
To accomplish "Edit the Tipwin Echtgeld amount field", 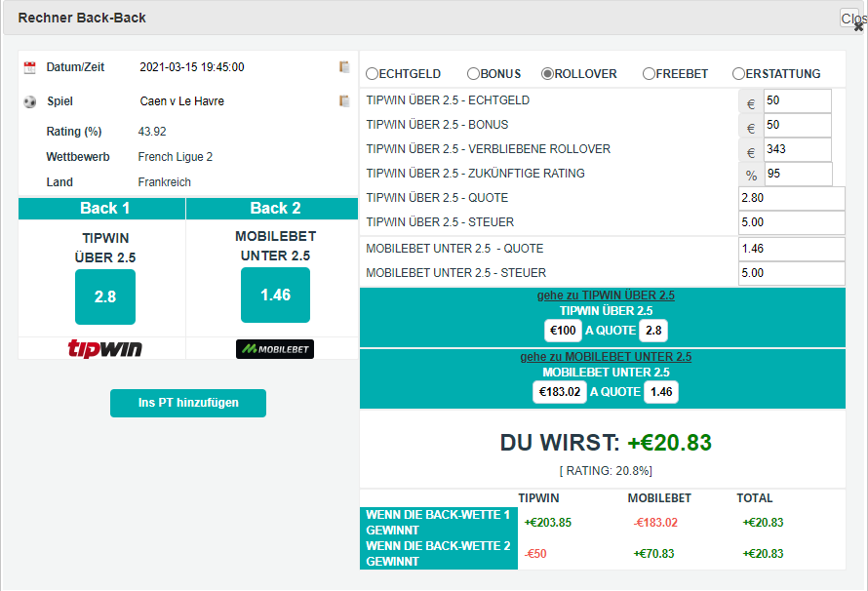I will pyautogui.click(x=798, y=100).
